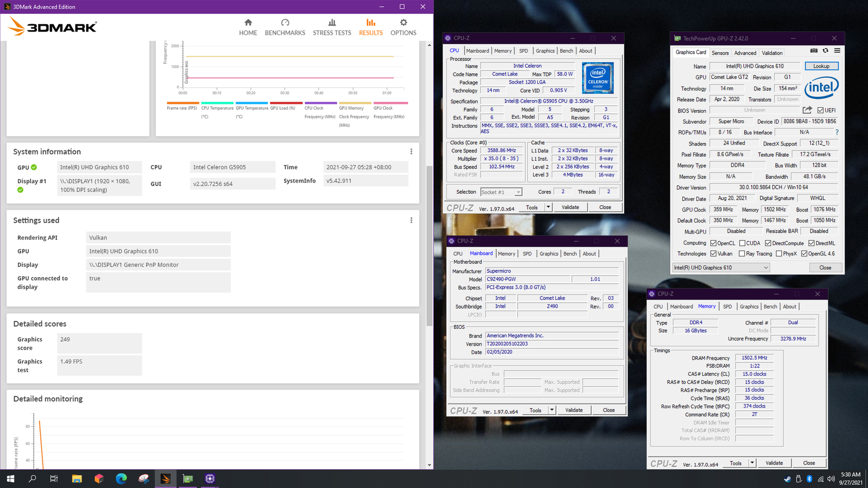
Task: Open Windows Start menu
Action: 10,479
